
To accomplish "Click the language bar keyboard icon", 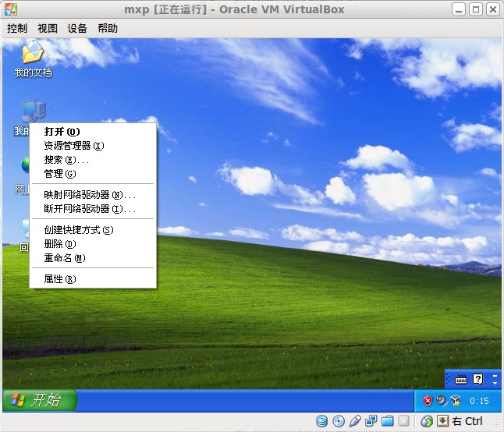I will [461, 380].
